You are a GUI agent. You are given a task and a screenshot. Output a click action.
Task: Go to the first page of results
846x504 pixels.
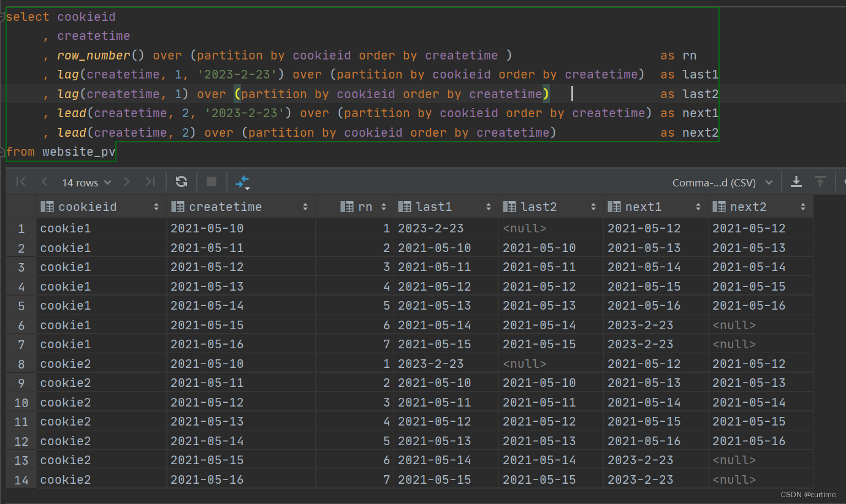(21, 182)
